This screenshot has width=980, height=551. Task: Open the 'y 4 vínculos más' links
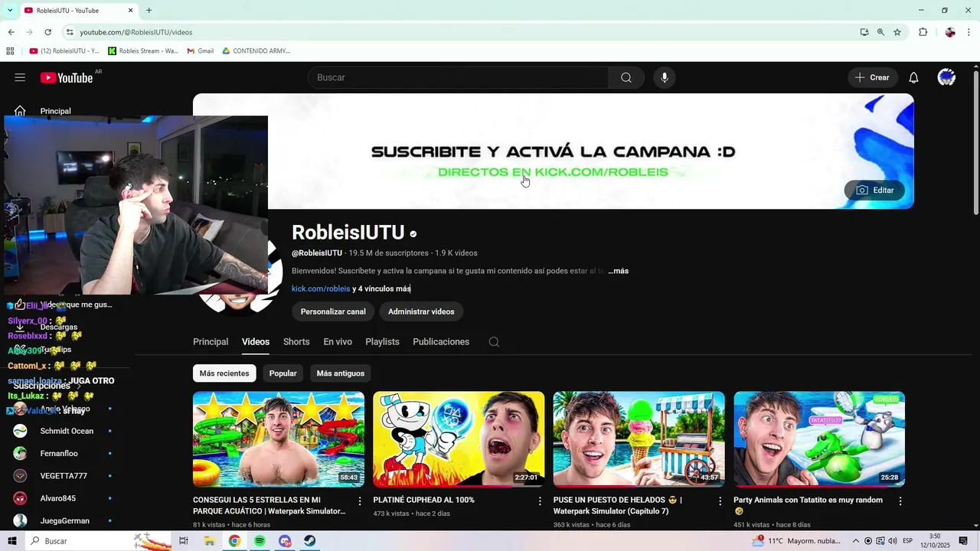tap(381, 289)
